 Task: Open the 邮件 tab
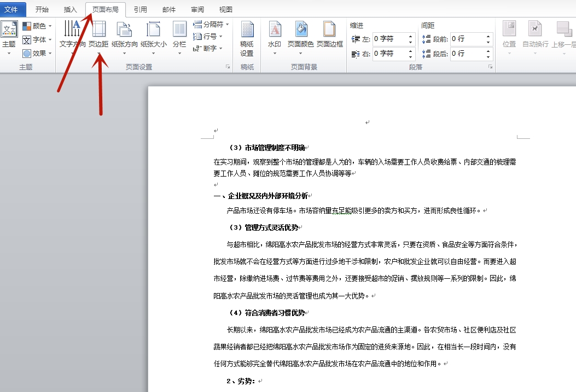pyautogui.click(x=169, y=9)
